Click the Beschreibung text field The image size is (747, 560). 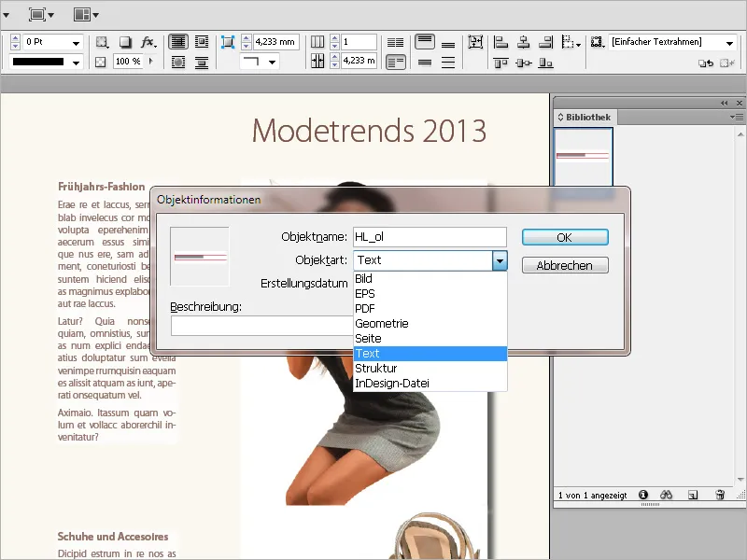[x=261, y=326]
